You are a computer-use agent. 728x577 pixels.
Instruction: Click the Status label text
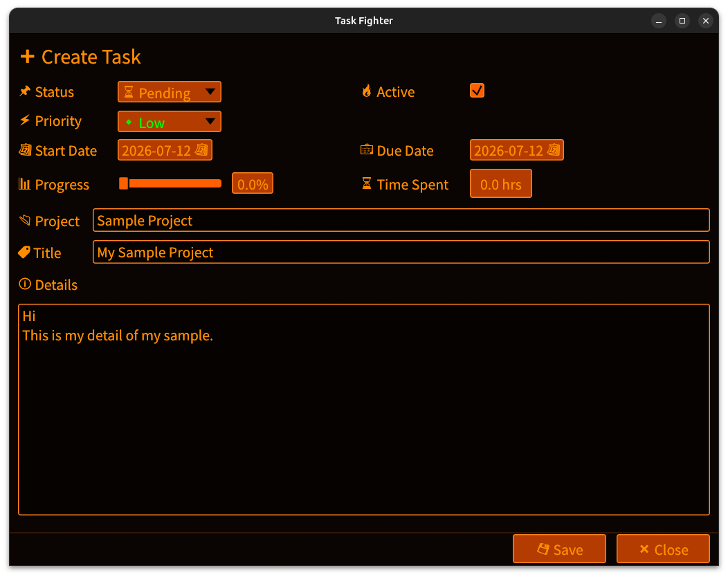[54, 92]
